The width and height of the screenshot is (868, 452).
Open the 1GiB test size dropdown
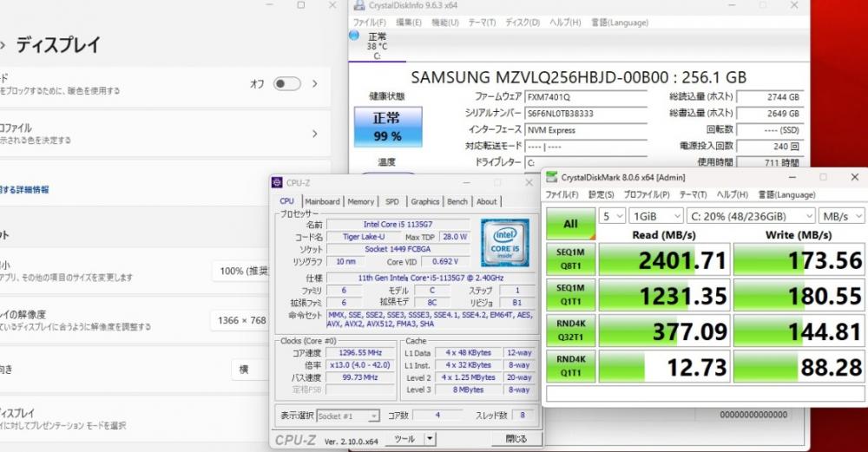655,216
